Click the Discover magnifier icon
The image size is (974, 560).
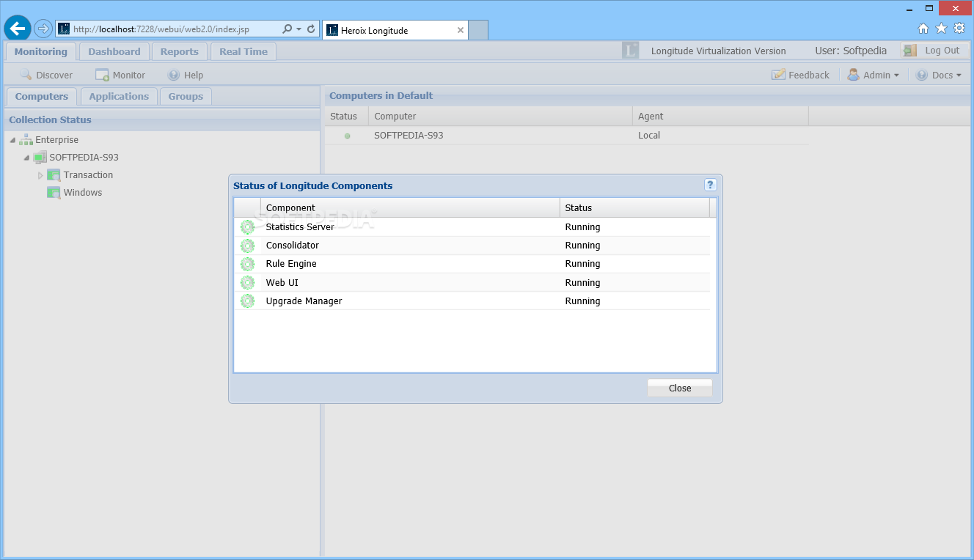(26, 75)
